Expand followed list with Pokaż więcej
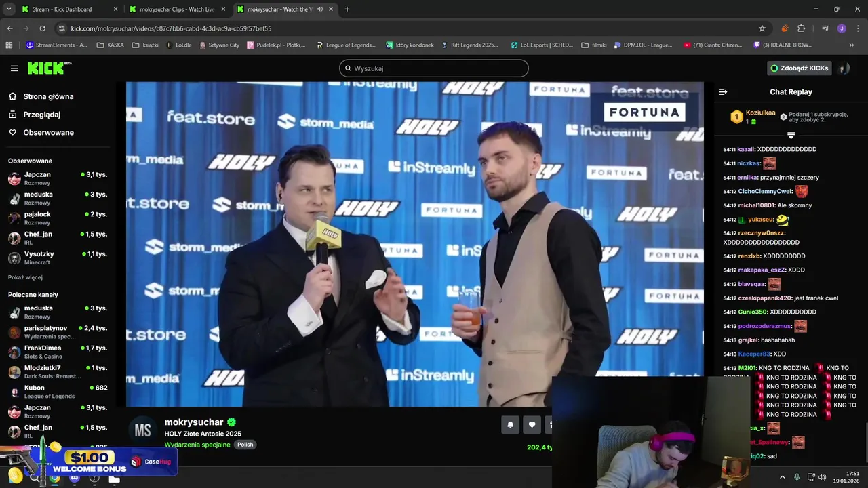Viewport: 868px width, 488px height. coord(25,277)
